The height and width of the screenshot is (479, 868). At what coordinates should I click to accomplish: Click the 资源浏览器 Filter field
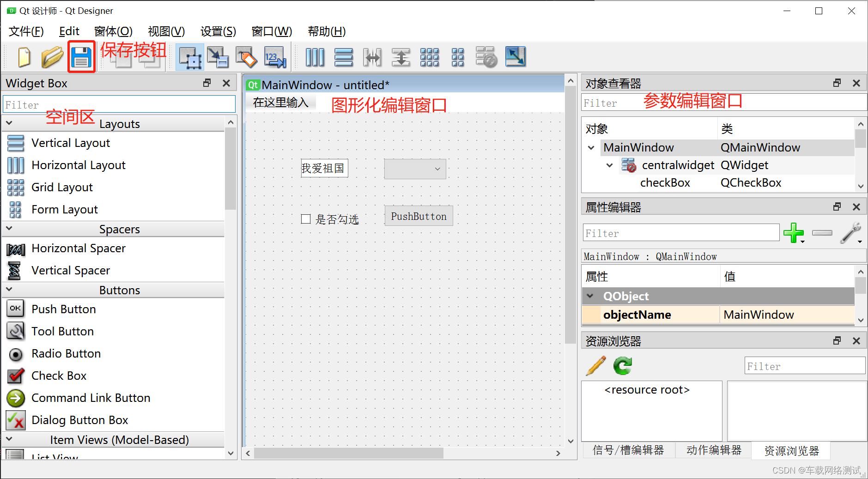coord(805,366)
